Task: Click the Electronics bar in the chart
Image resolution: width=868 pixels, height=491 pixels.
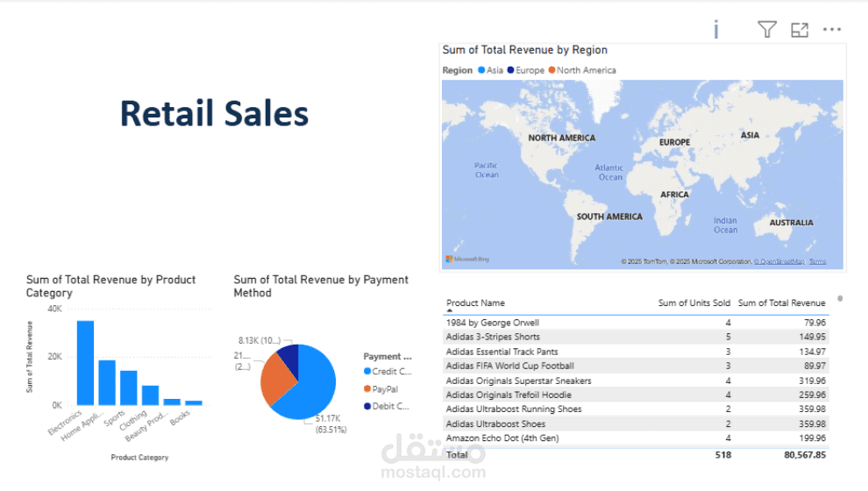Action: pos(85,363)
